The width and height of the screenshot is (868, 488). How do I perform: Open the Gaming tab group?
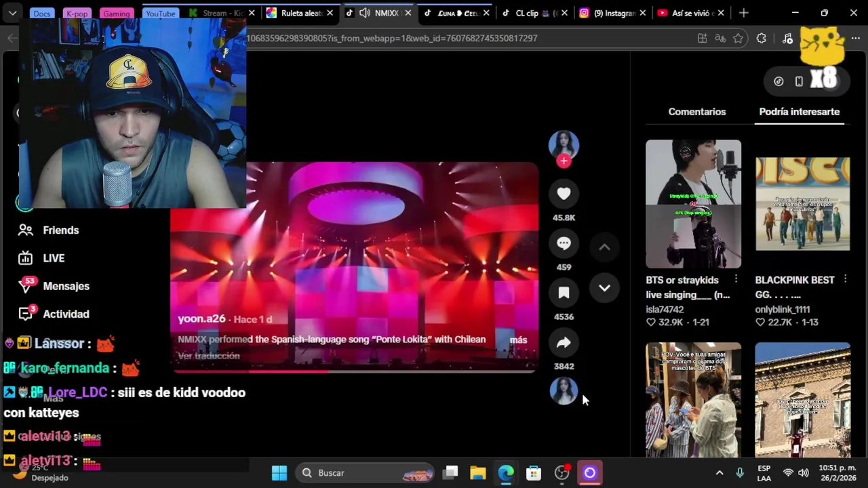116,14
